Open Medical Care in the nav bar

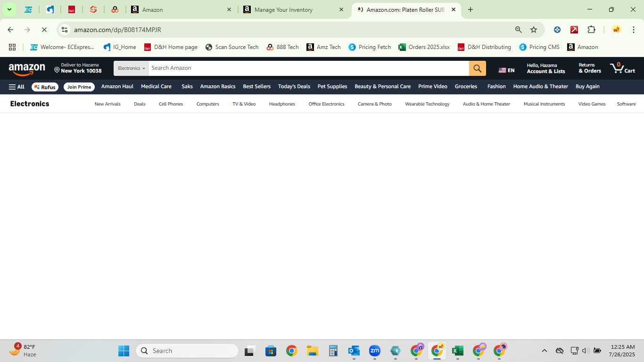[x=156, y=87]
